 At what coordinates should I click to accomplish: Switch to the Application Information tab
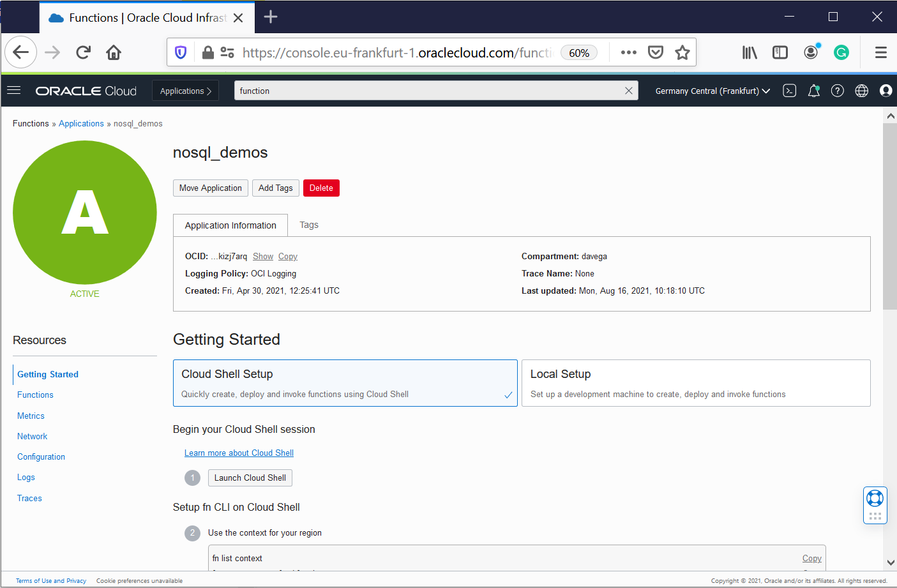click(x=230, y=225)
